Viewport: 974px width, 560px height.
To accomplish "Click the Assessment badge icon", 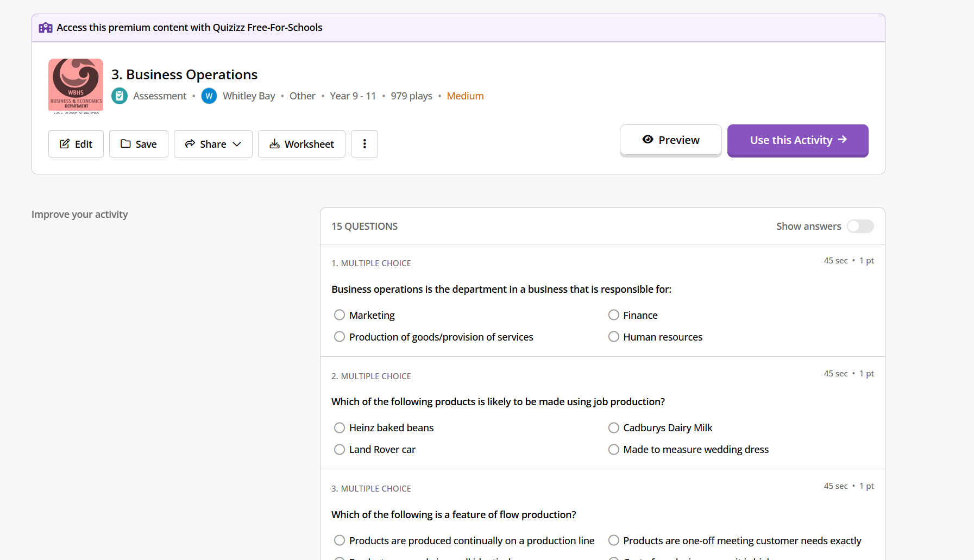I will pyautogui.click(x=120, y=96).
